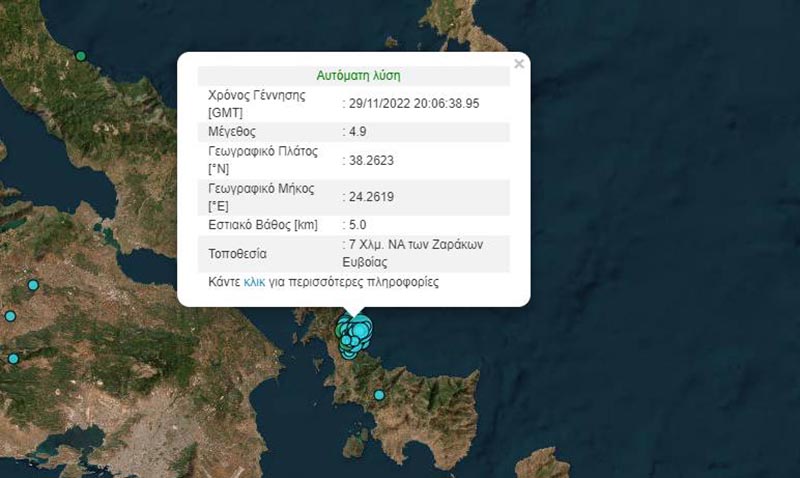Select the green earthquake marker on the northern coast
This screenshot has height=478, width=800.
tap(81, 56)
